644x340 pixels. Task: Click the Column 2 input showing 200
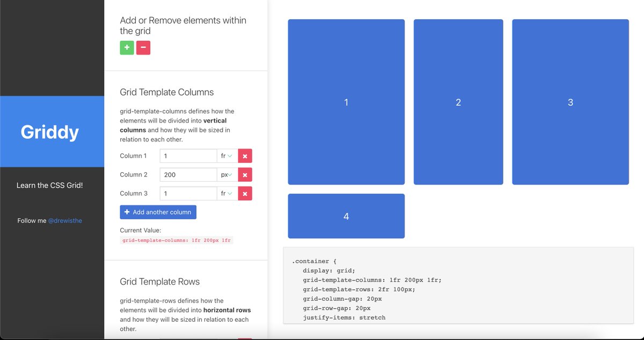[188, 175]
